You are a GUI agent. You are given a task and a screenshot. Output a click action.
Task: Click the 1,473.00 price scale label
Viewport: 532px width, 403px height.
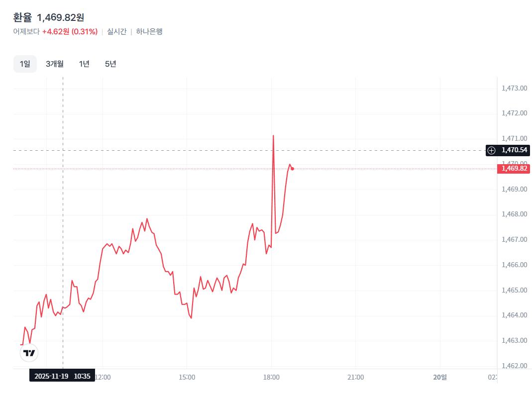514,88
